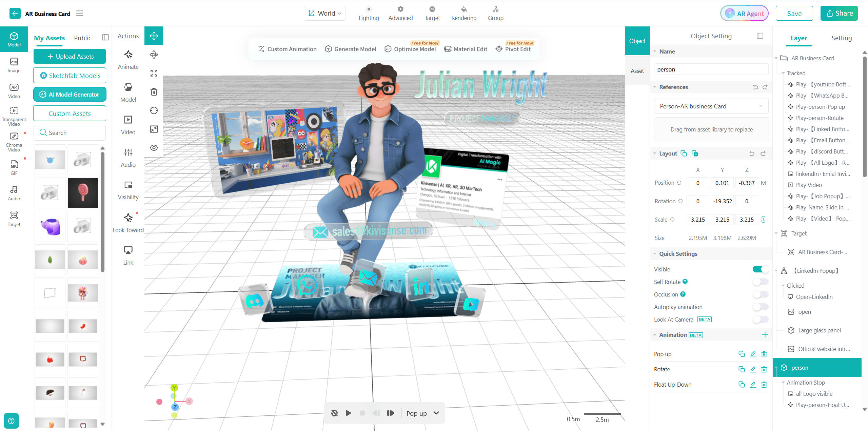
Task: Select the Image asset category
Action: click(14, 65)
